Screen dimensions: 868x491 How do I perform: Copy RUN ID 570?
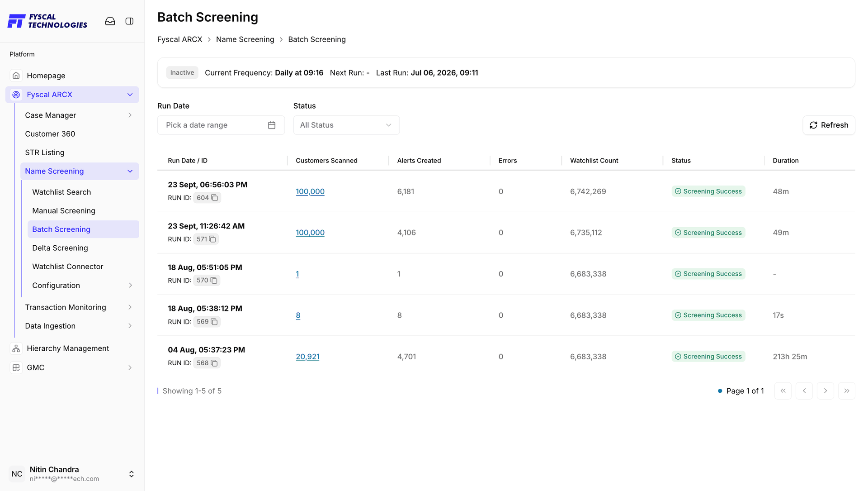[x=214, y=281]
